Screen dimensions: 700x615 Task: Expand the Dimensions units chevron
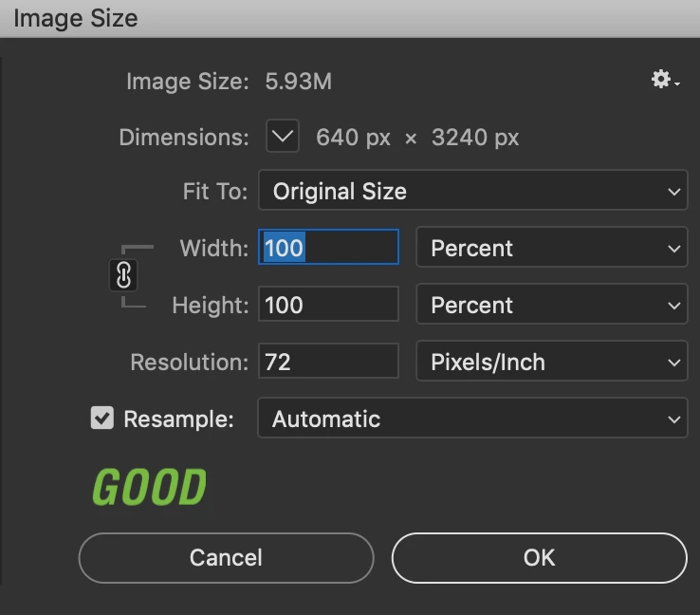283,137
